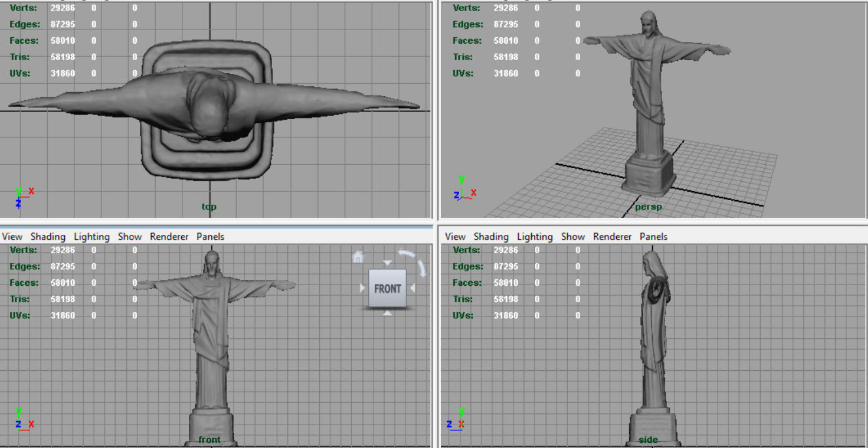The height and width of the screenshot is (448, 868).
Task: Click the 'side' viewport name label
Action: click(648, 439)
